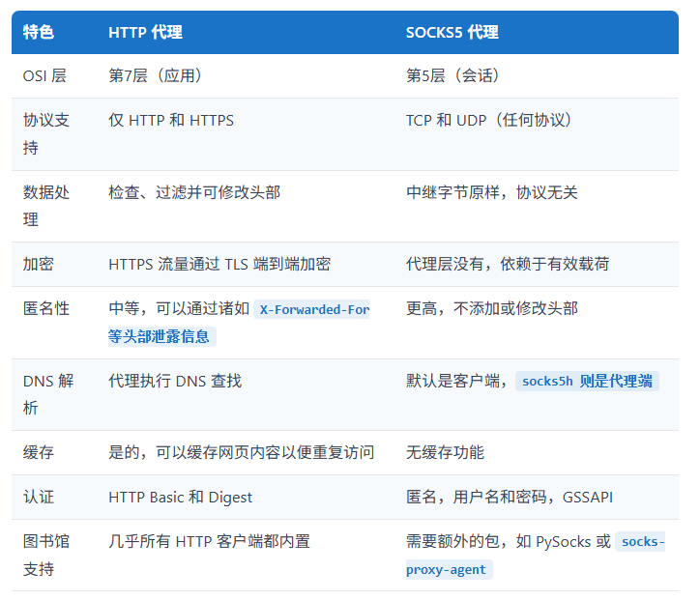This screenshot has width=700, height=600.
Task: Click the cell HTTP Basic 和 Digest
Action: [x=181, y=497]
